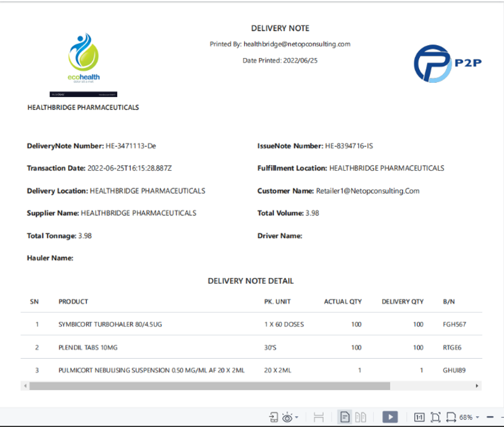Click the DELIVERY QTY column header
This screenshot has height=427, width=504.
pyautogui.click(x=403, y=301)
